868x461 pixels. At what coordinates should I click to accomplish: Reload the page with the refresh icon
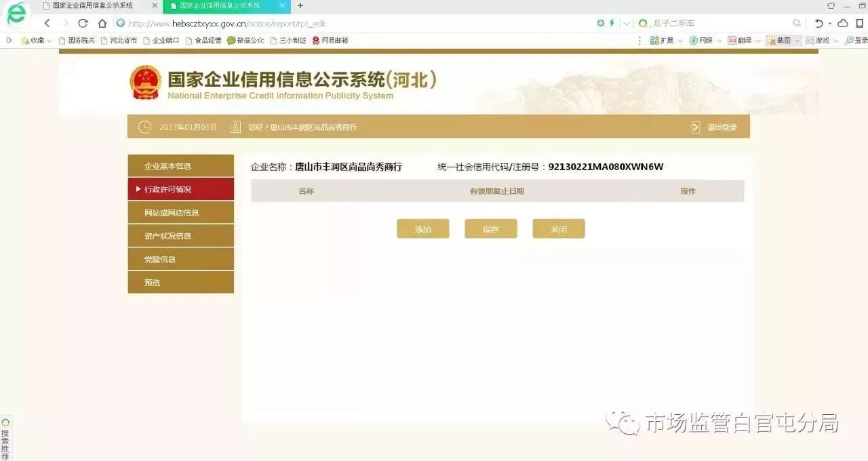(x=83, y=24)
